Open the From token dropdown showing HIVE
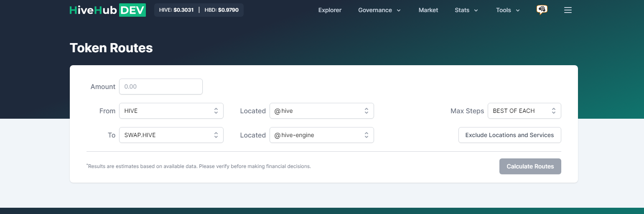Screen dimensions: 644x214 (x=171, y=111)
